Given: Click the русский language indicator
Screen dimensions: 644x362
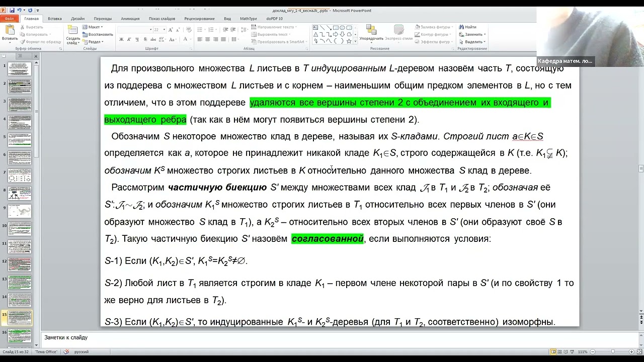Looking at the screenshot, I should click(82, 352).
